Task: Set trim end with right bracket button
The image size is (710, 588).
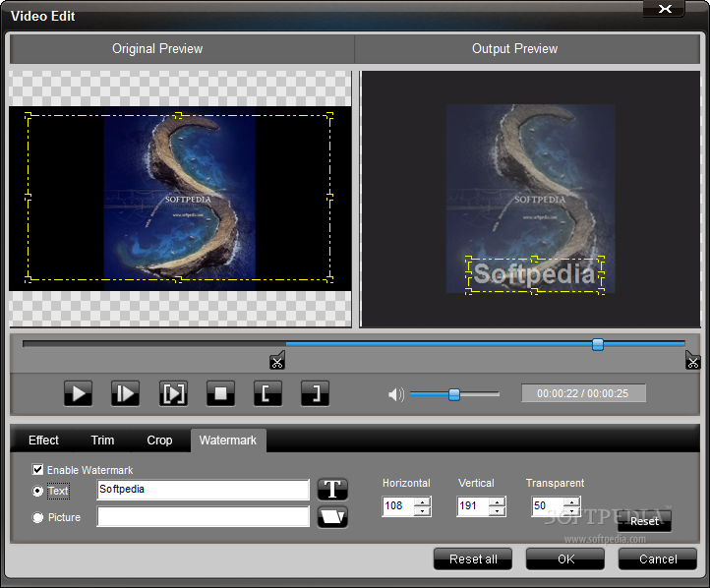Action: [x=315, y=393]
